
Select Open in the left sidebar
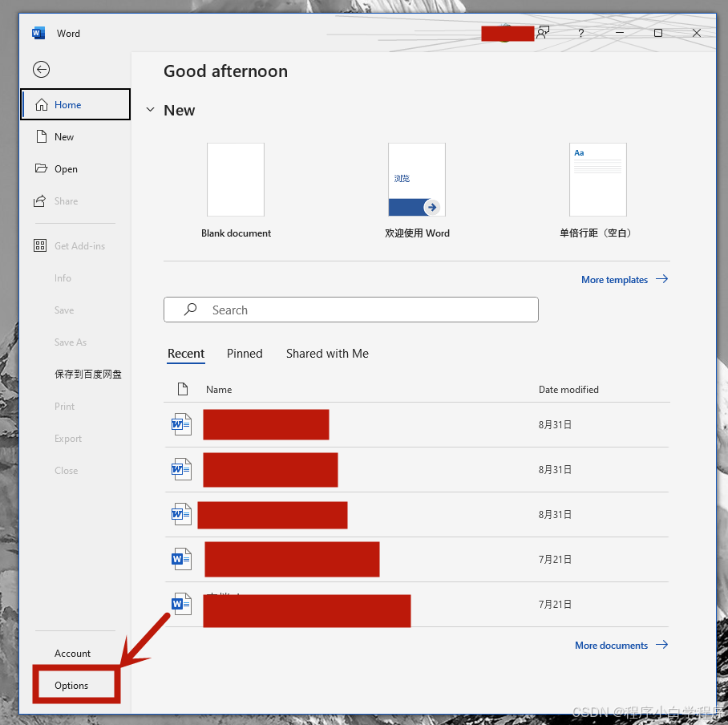point(75,168)
